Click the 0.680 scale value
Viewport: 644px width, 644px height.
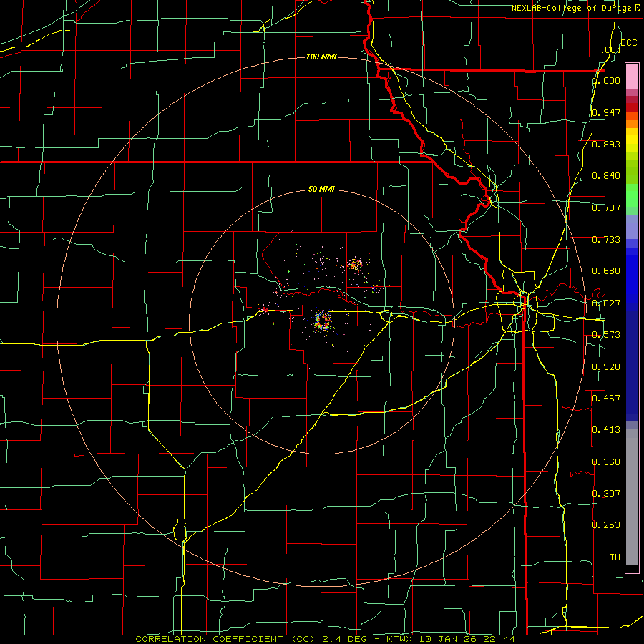[606, 271]
